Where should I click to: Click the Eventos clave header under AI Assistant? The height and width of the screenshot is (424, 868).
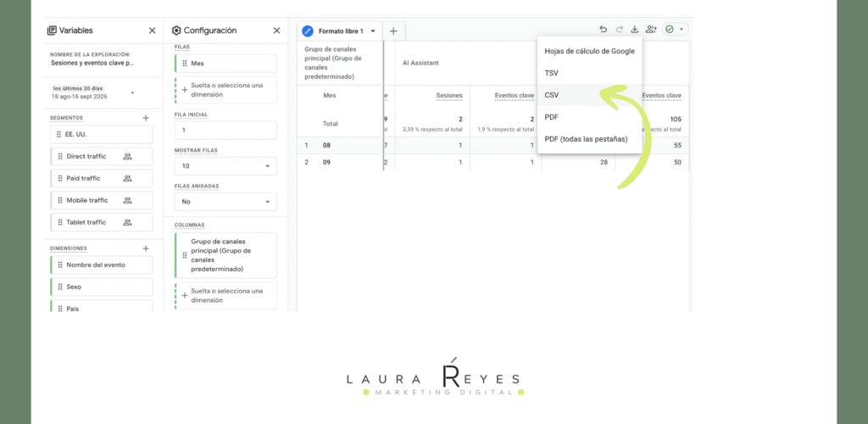(515, 96)
